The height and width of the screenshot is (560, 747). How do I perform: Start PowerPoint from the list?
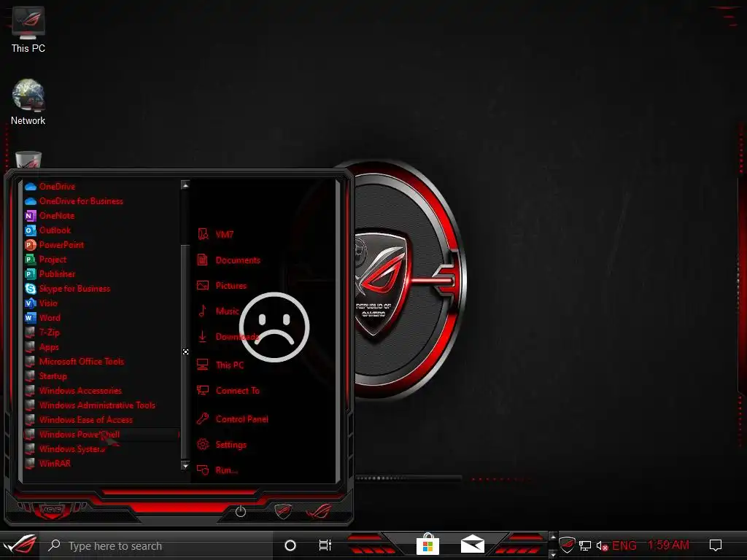[101, 245]
